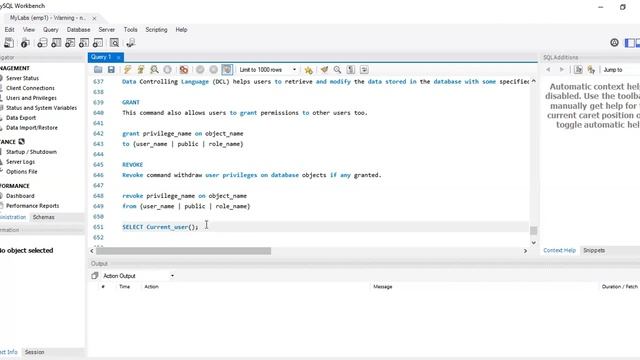Open Server Status in navigator
Screen dimensions: 640x360
[x=22, y=78]
